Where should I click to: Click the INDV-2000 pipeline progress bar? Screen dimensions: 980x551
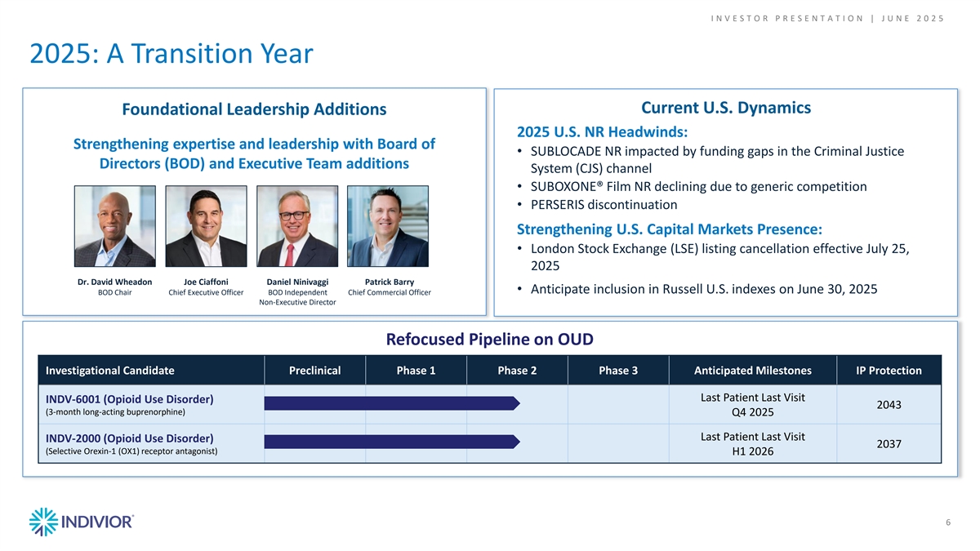(x=392, y=442)
